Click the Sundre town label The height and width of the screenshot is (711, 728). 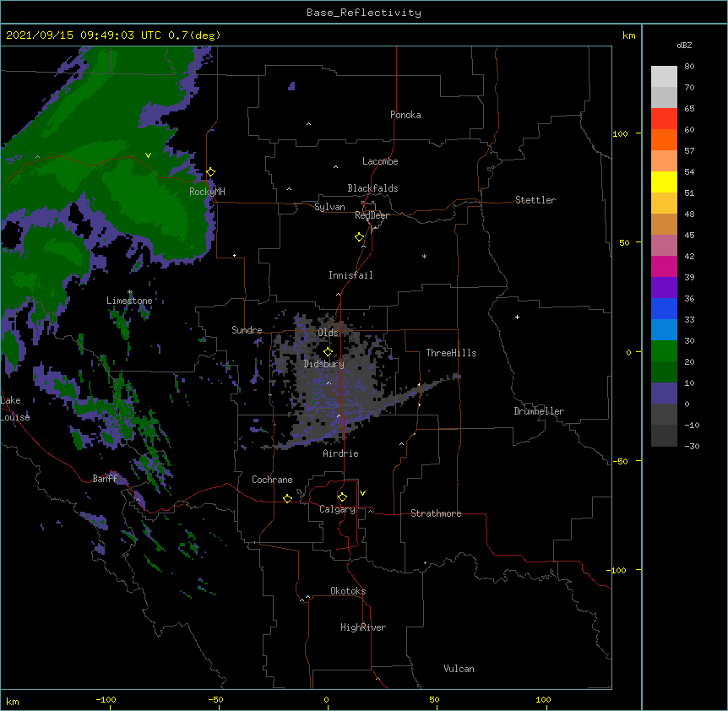247,330
